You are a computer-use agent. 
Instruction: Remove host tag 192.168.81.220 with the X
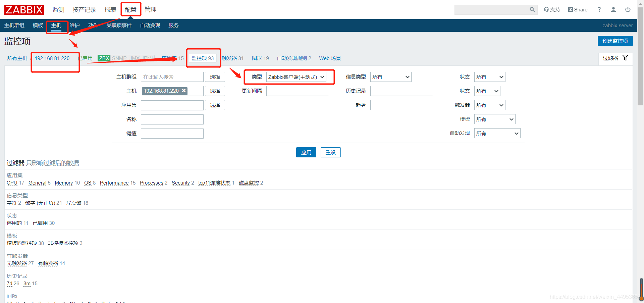pyautogui.click(x=184, y=91)
